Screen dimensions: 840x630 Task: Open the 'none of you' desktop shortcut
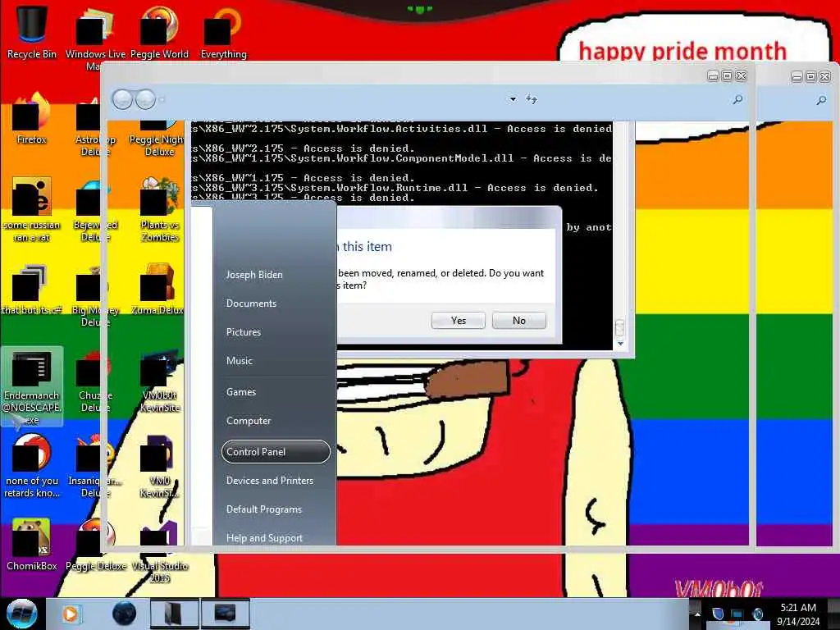click(x=32, y=466)
